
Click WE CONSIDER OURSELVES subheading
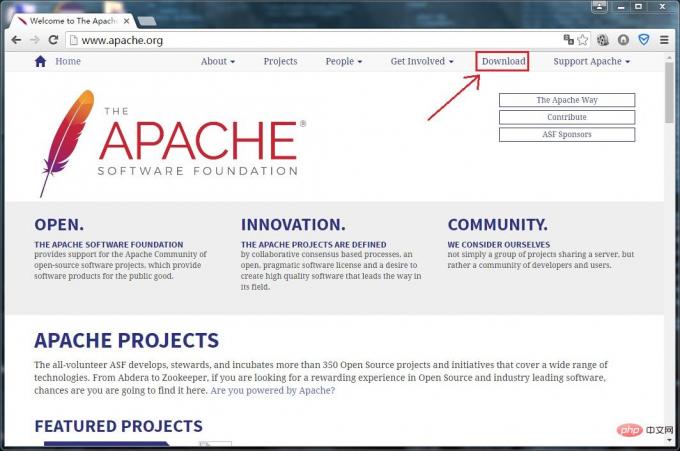[499, 245]
